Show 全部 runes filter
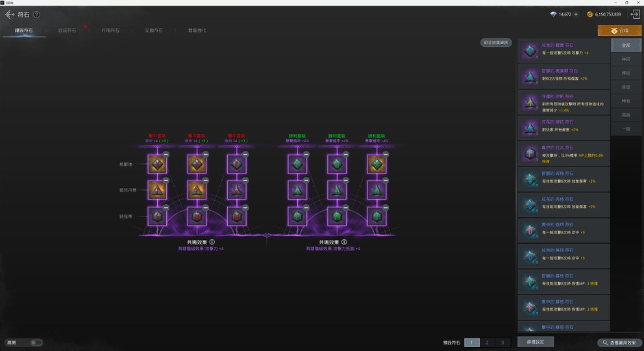Screen dimensions: 644x351 point(626,45)
